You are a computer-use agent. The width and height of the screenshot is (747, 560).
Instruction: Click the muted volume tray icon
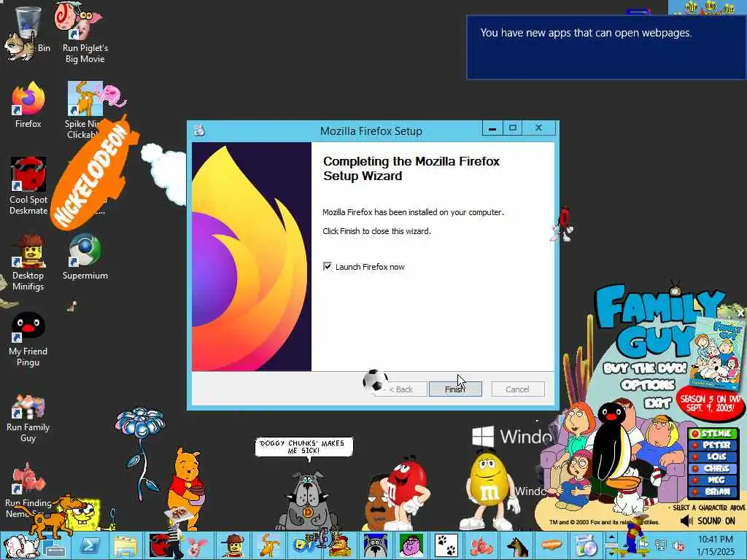[x=678, y=545]
